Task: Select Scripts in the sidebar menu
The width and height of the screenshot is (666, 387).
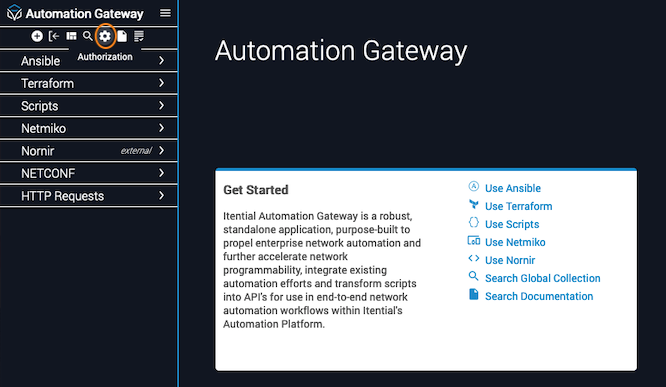Action: pyautogui.click(x=40, y=106)
